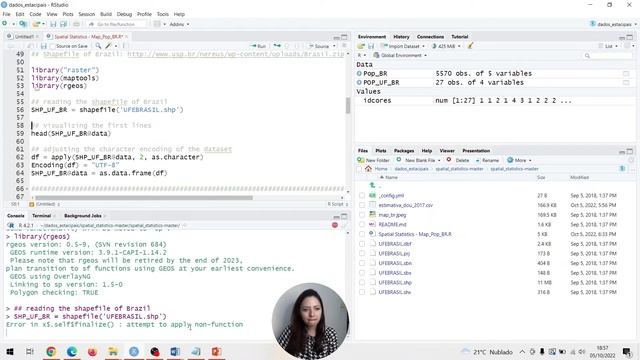Image resolution: width=640 pixels, height=360 pixels.
Task: Expand POP_UF_BR data object details
Action: pyautogui.click(x=359, y=82)
